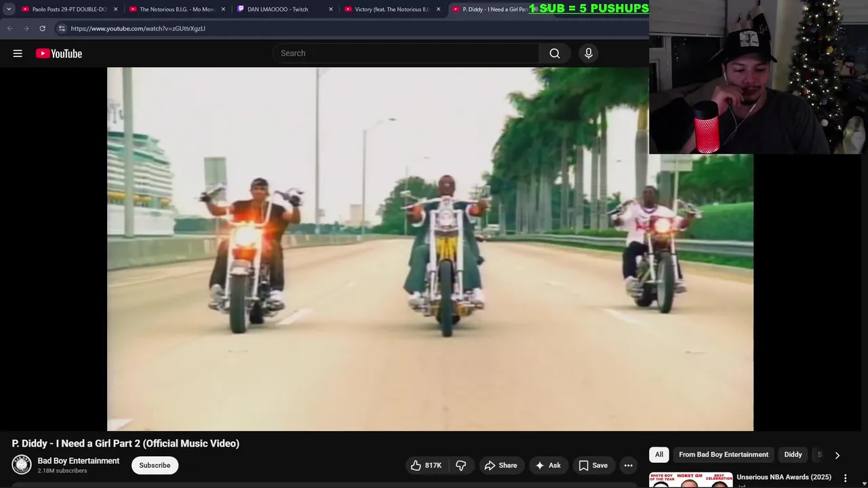Click the video title text

pyautogui.click(x=125, y=443)
